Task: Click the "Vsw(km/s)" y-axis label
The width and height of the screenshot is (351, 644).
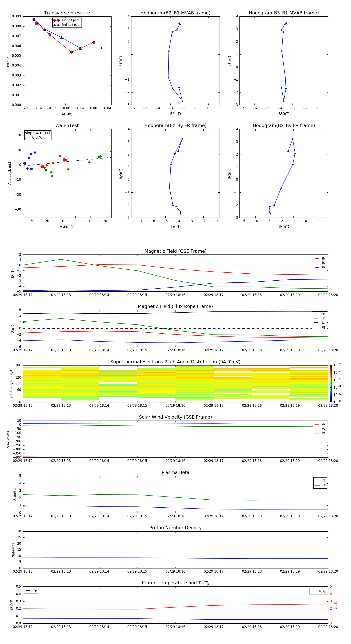Action: 8,439
